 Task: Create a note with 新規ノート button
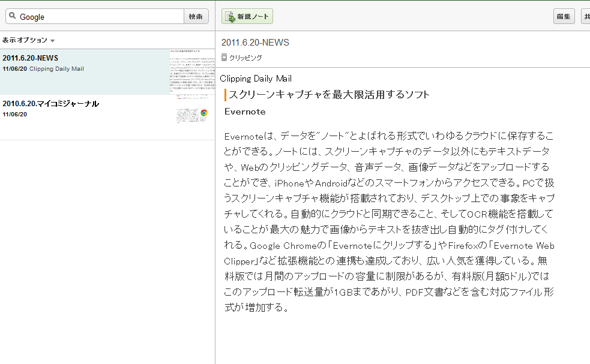[247, 17]
